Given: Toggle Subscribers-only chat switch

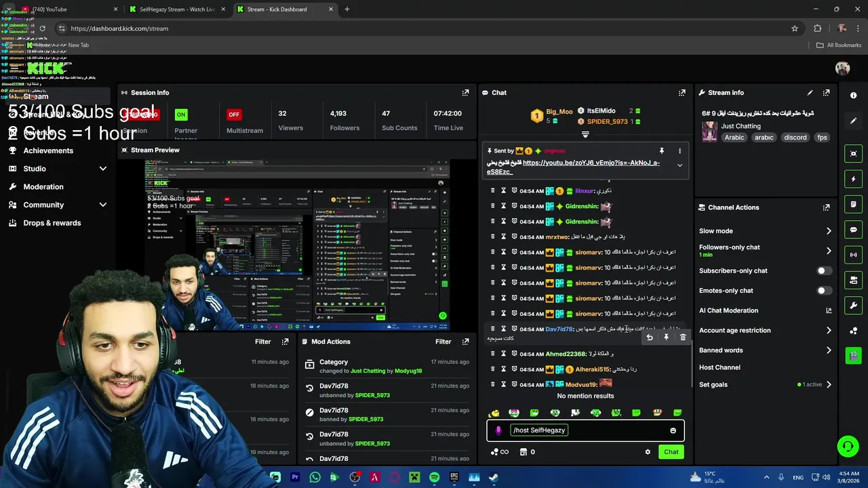Looking at the screenshot, I should tap(824, 270).
